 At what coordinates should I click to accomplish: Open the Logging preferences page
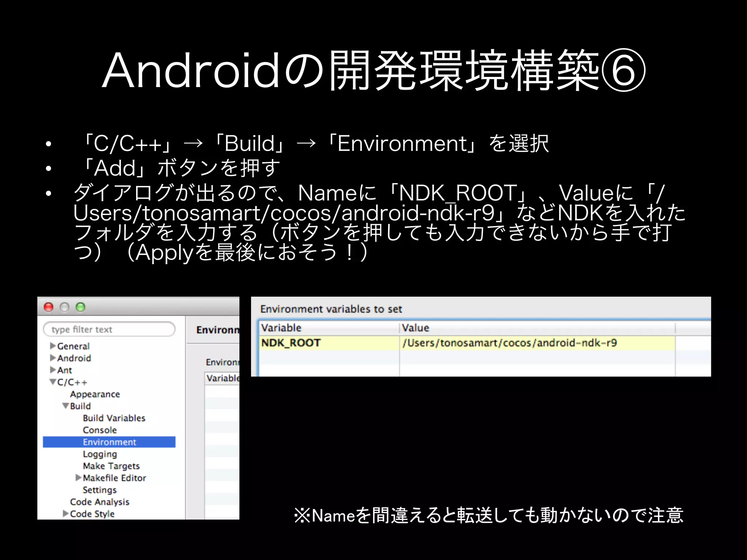point(100,454)
